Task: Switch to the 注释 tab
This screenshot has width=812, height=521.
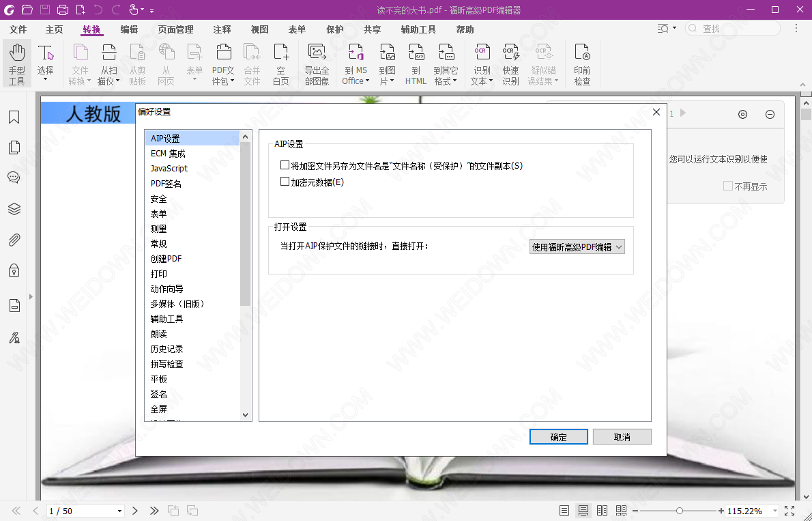Action: pos(222,29)
